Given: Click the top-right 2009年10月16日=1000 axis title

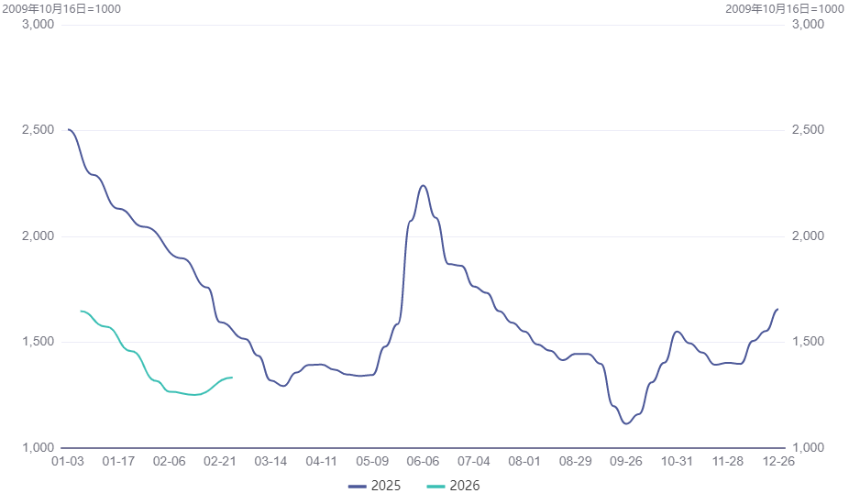Looking at the screenshot, I should [785, 8].
